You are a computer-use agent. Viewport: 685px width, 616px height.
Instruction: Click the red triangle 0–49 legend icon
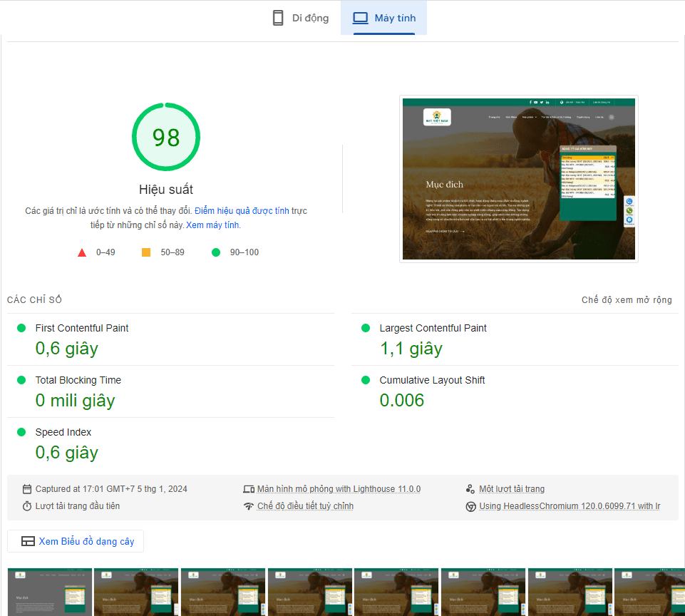point(82,252)
